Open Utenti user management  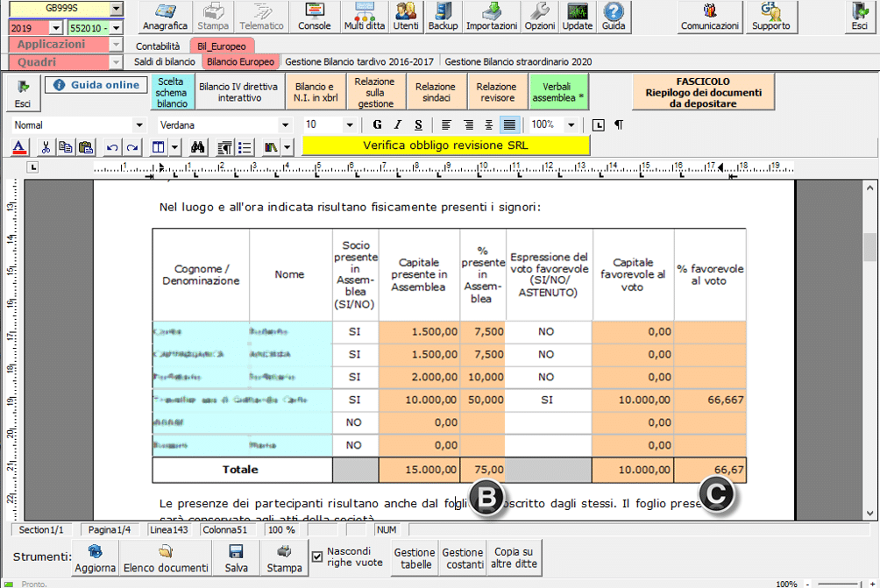tap(406, 17)
